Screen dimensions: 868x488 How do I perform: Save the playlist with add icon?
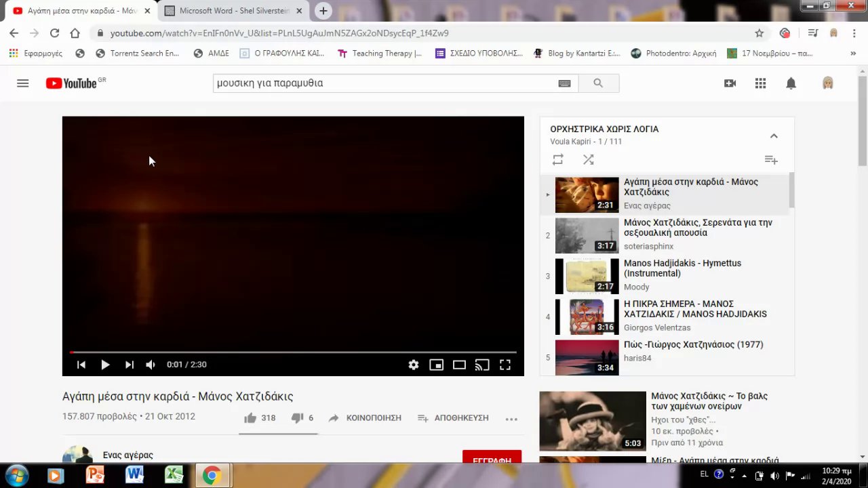coord(771,160)
